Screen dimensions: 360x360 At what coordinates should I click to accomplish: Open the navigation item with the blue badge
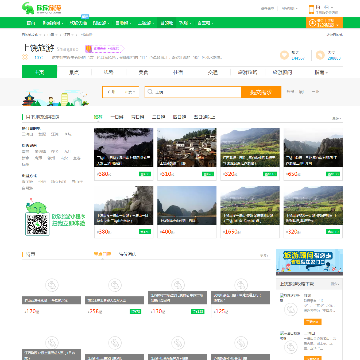point(78,23)
